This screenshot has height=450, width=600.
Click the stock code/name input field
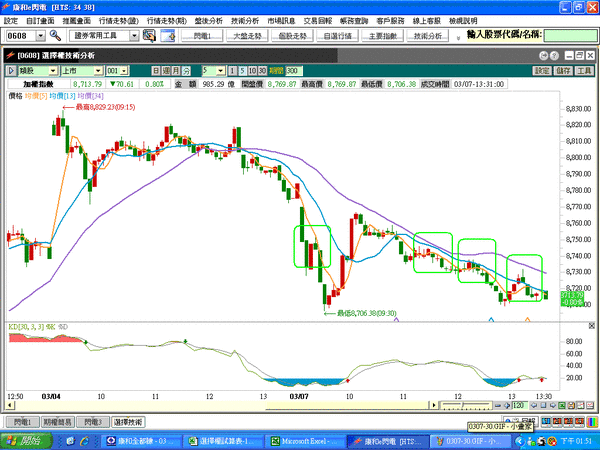(x=571, y=36)
